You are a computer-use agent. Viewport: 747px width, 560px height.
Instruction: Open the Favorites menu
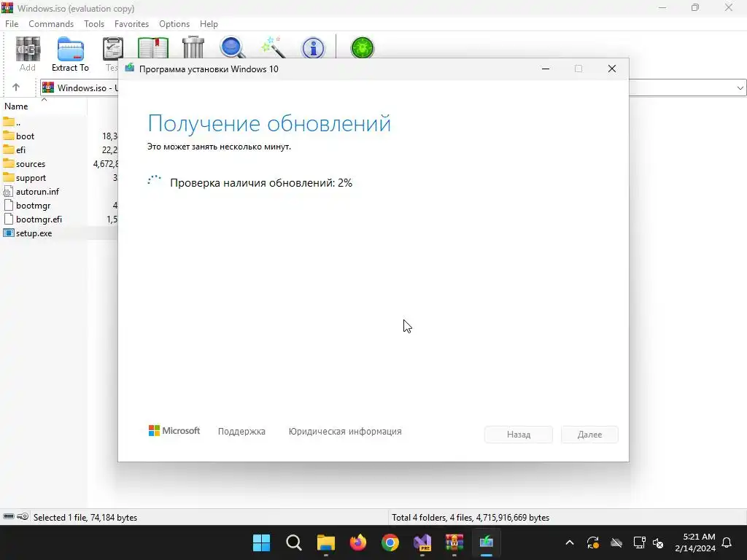click(131, 24)
